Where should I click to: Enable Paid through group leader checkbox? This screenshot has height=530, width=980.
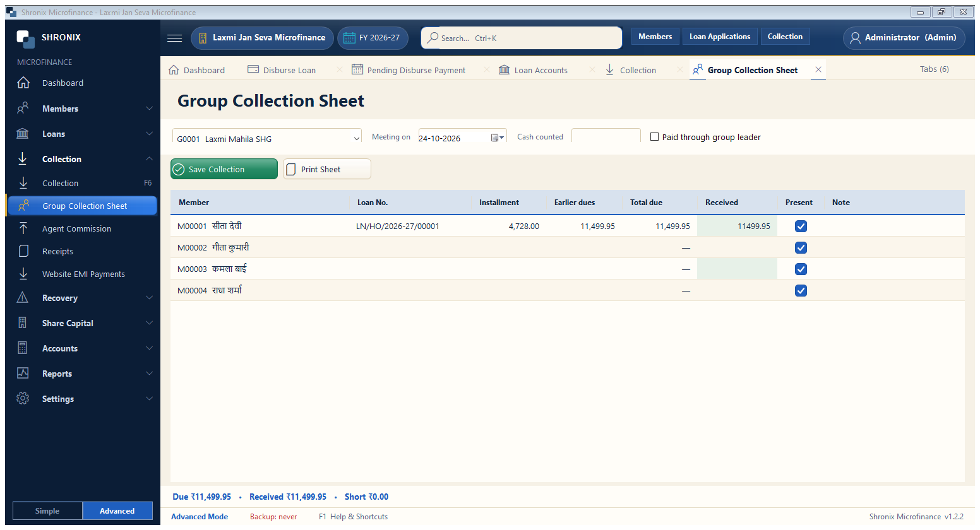click(654, 137)
